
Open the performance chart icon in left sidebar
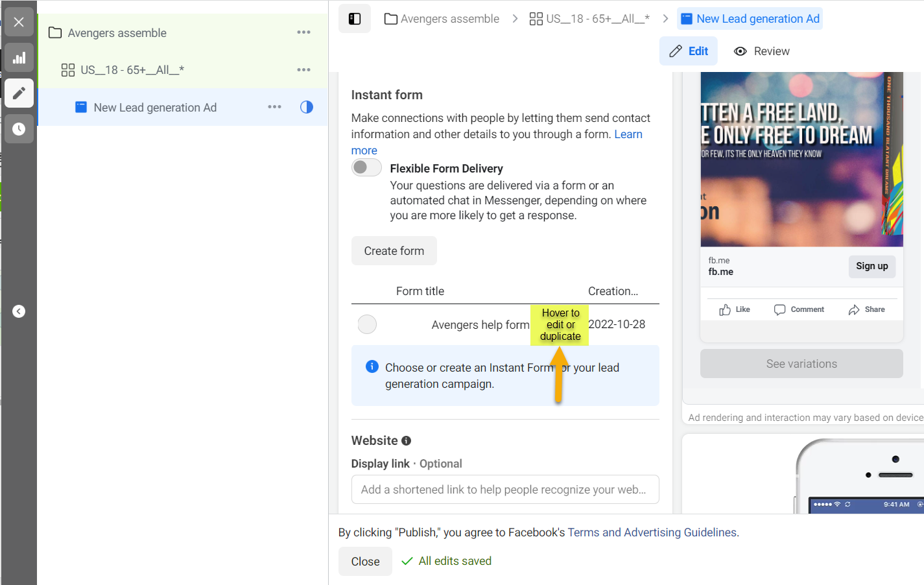pos(19,58)
